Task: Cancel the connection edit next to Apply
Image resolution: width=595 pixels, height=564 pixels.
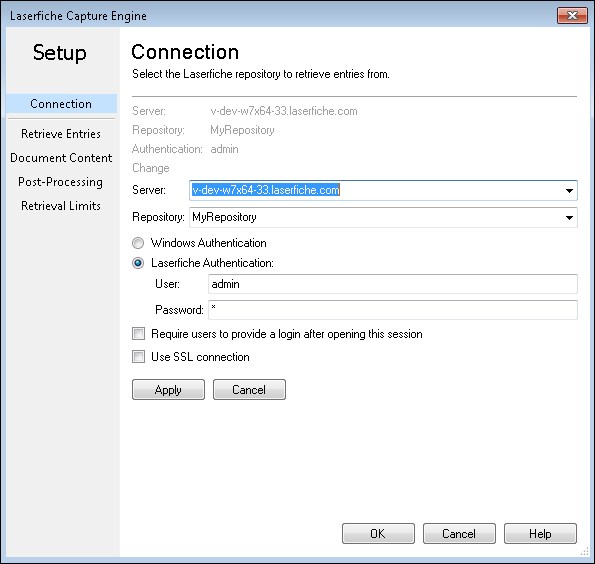Action: pos(249,389)
